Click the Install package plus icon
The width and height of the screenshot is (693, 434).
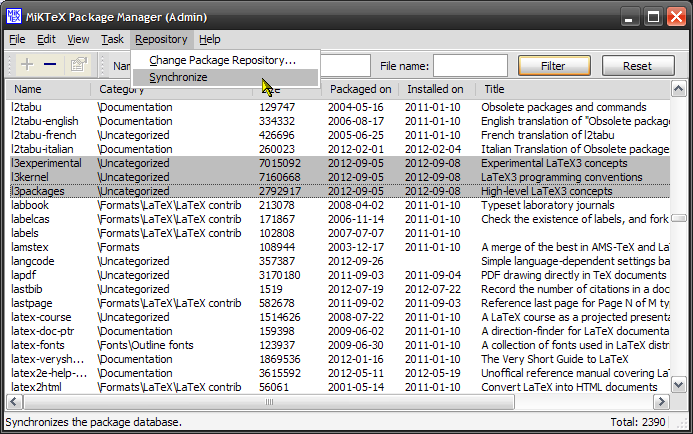[x=27, y=65]
